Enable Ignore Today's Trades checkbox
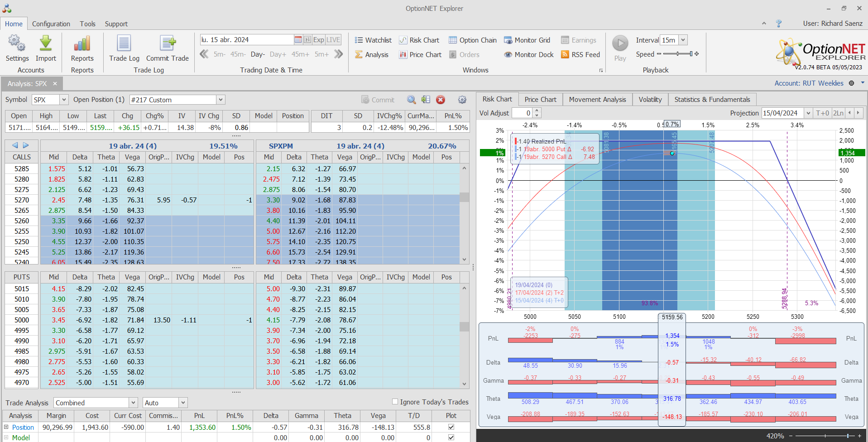Image resolution: width=868 pixels, height=442 pixels. (395, 402)
